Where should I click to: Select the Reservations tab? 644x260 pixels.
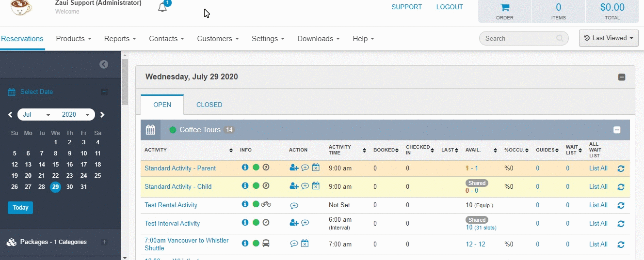(x=22, y=39)
